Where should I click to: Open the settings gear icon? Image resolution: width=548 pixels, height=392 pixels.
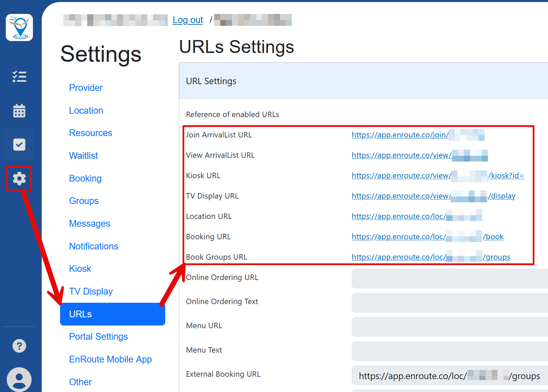tap(19, 178)
